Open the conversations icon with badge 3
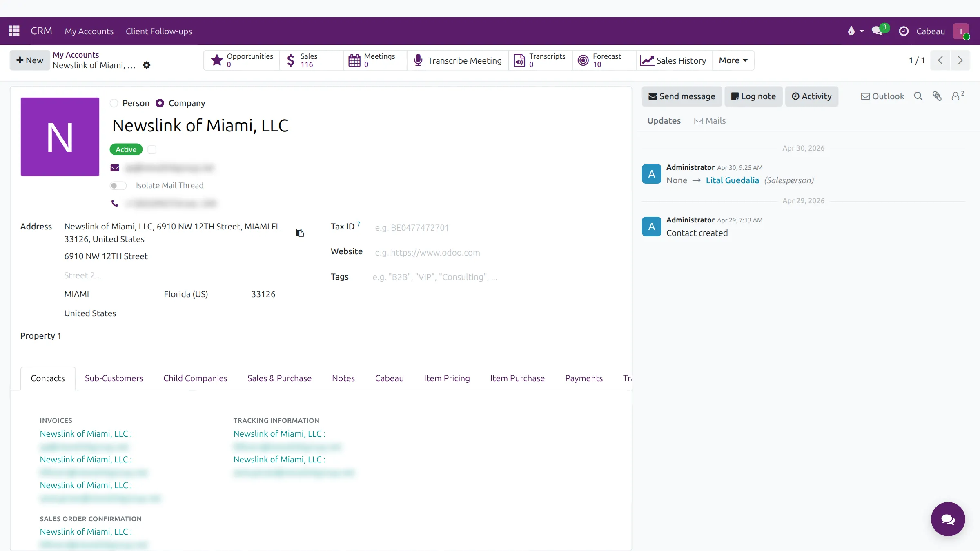Viewport: 980px width, 551px height. tap(878, 31)
